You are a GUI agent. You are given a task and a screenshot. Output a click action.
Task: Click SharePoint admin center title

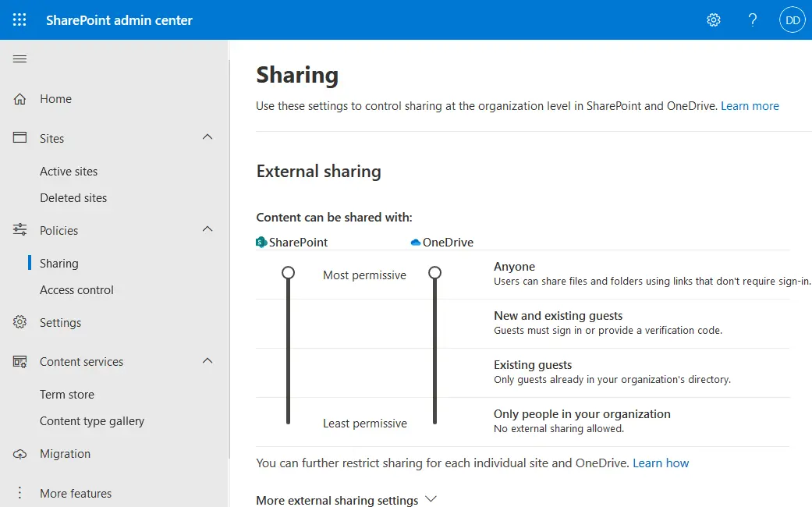tap(119, 20)
